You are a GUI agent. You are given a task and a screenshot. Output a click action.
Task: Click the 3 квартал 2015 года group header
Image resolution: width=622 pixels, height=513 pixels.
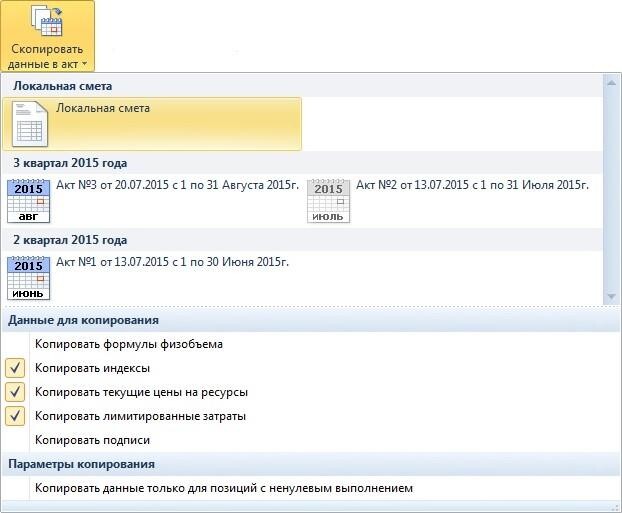coord(302,163)
